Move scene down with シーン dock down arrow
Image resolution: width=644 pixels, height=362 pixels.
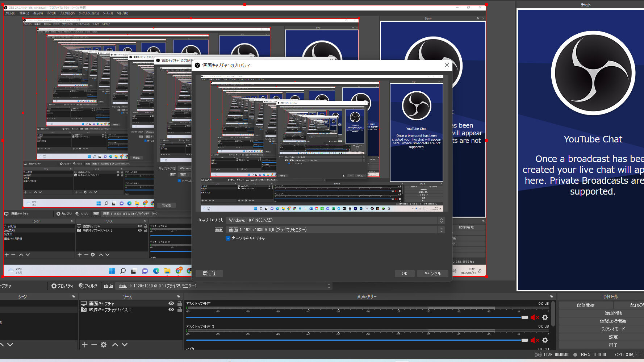pos(10,345)
